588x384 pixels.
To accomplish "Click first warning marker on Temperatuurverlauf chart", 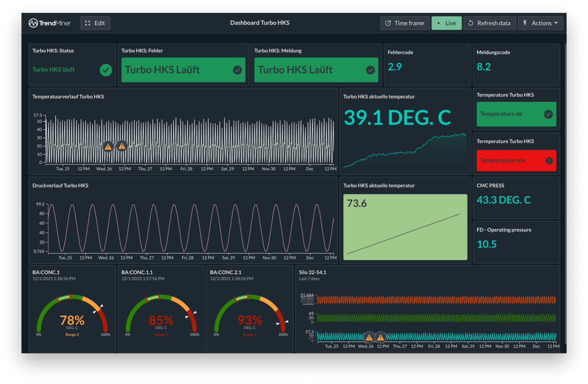I will [x=108, y=147].
